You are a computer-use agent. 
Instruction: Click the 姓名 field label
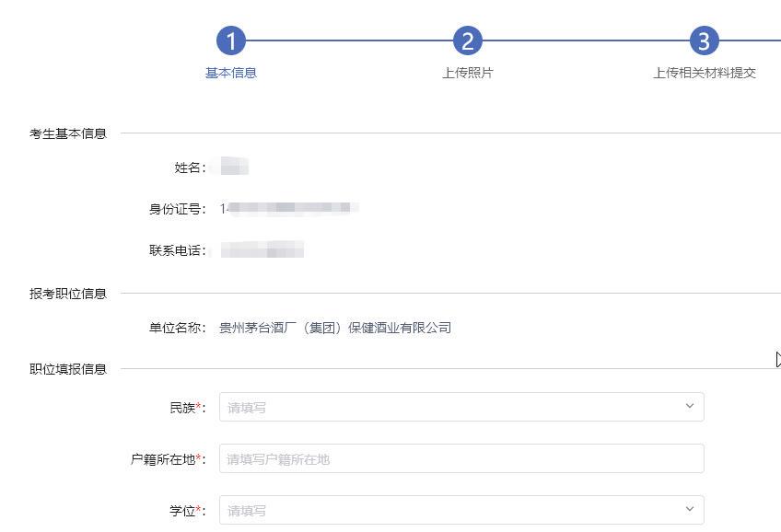(190, 168)
